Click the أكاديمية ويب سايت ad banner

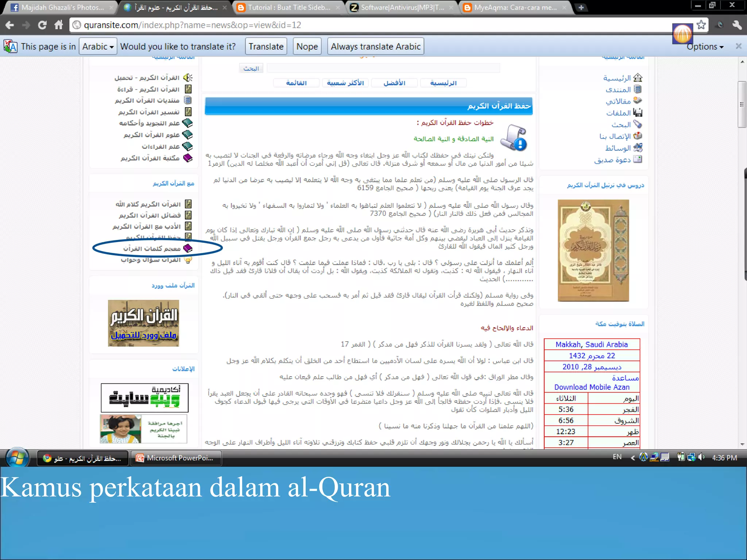[144, 397]
